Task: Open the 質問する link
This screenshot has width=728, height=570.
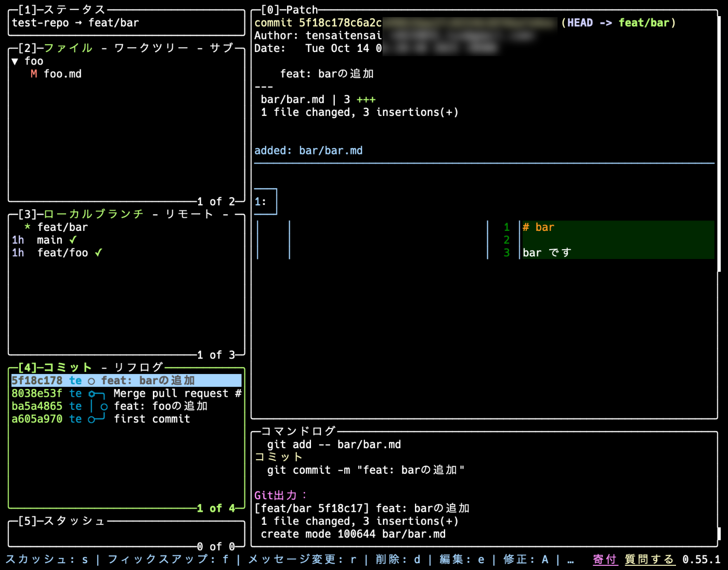Action: 649,560
